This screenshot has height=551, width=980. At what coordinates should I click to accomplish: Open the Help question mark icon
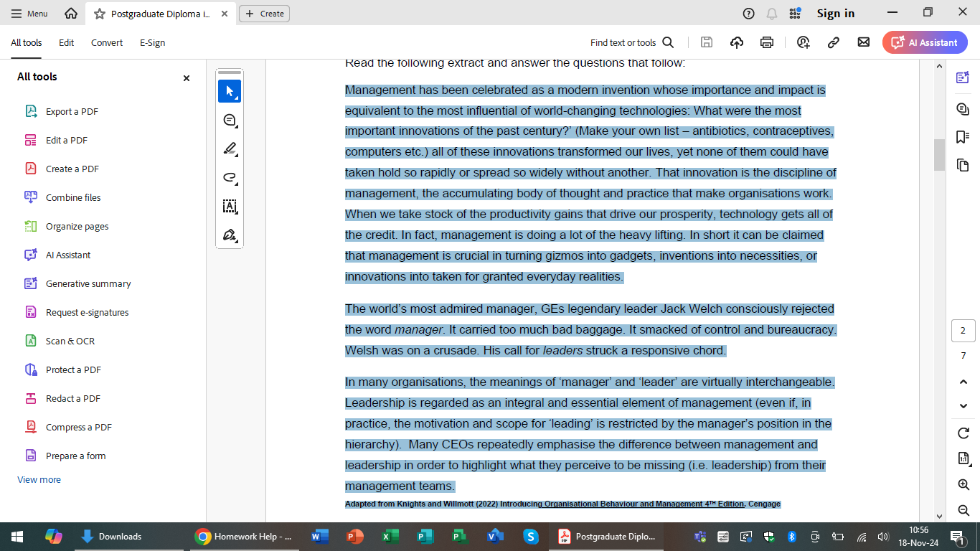(x=749, y=14)
